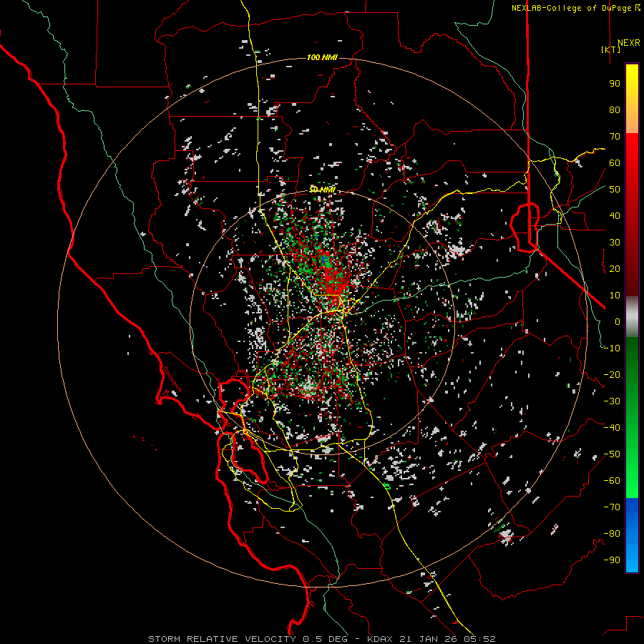Click the 80 value on the velocity scale
The image size is (644, 644).
click(x=615, y=110)
